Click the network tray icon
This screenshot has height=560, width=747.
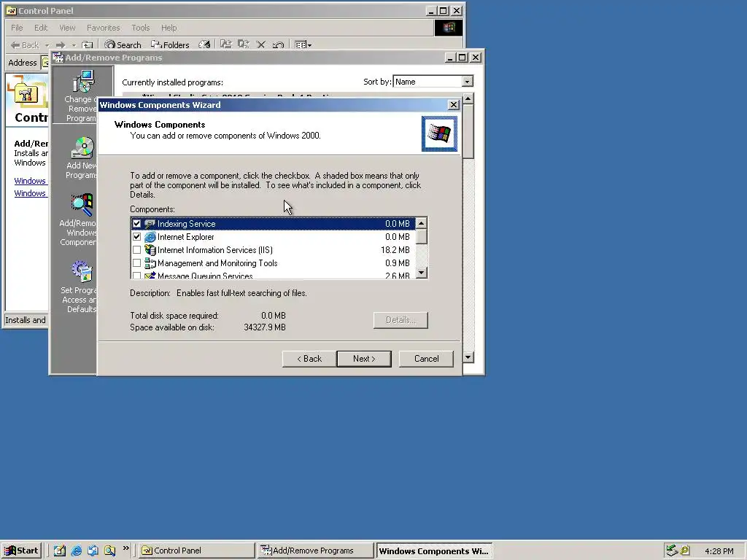pos(672,551)
